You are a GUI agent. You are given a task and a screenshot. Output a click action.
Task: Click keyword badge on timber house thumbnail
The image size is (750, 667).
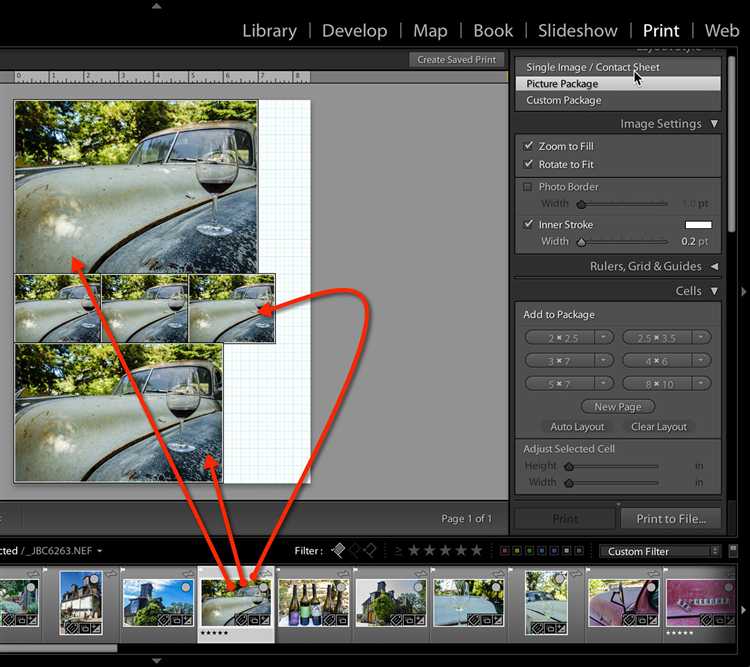point(72,628)
